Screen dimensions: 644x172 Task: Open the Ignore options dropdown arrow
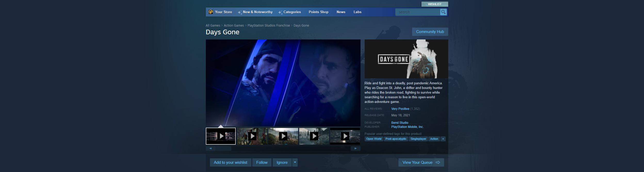(295, 162)
